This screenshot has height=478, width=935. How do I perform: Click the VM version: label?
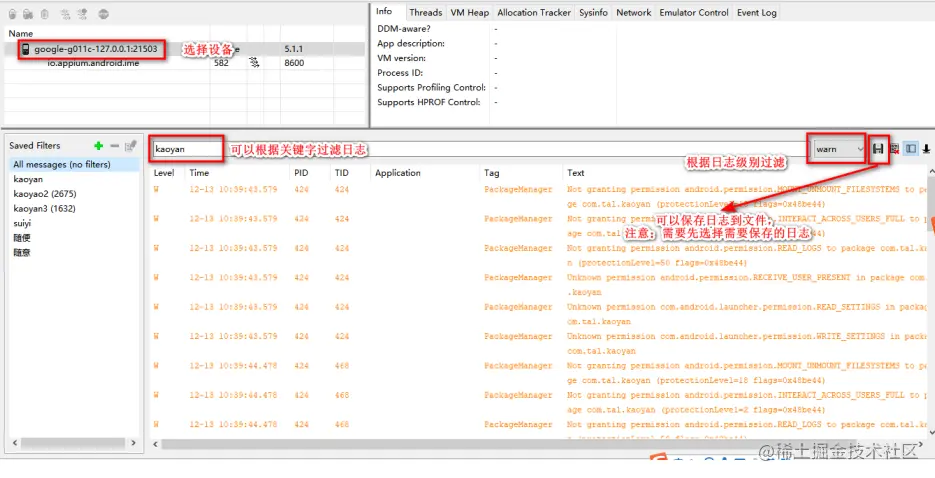pos(401,58)
